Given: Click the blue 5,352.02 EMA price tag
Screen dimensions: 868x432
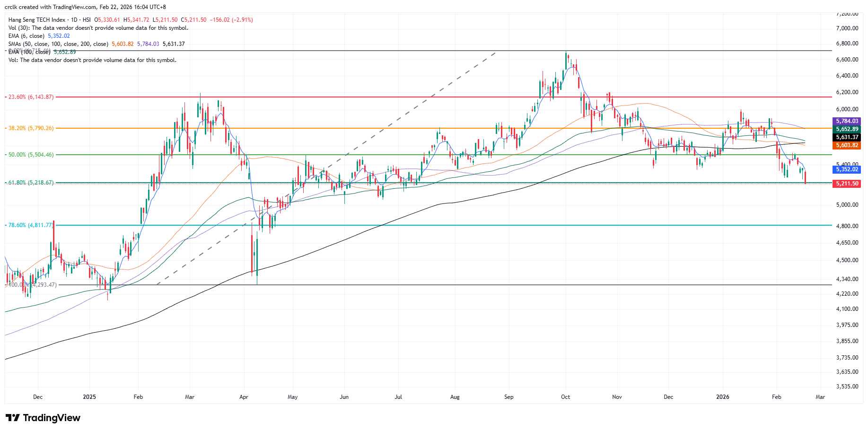Looking at the screenshot, I should click(847, 169).
